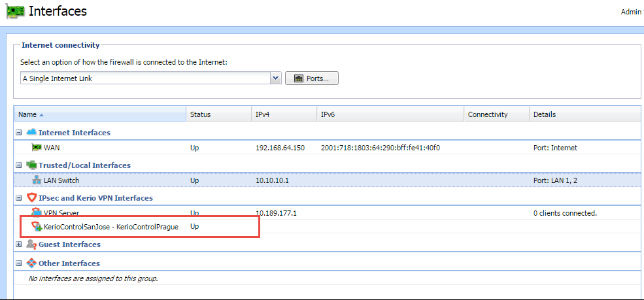Click the Internet Interfaces group label

click(75, 133)
